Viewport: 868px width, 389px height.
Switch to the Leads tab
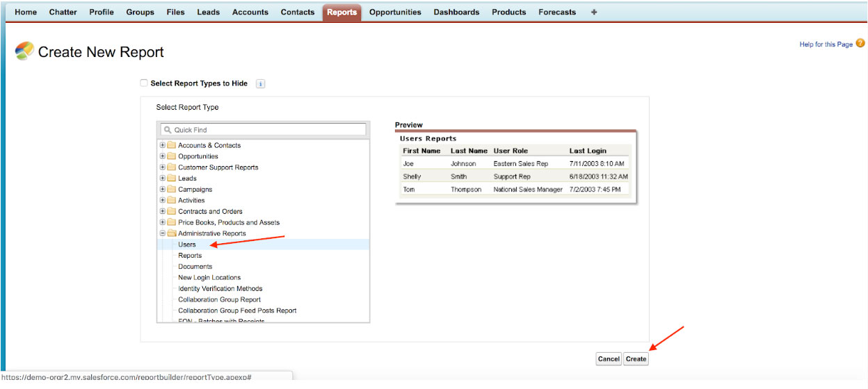point(209,12)
